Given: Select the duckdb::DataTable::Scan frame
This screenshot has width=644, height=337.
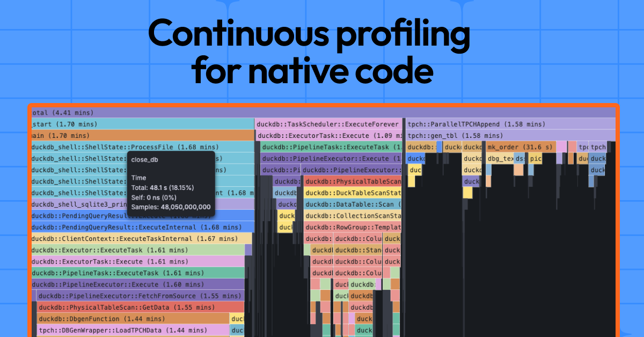Looking at the screenshot, I should (x=352, y=204).
